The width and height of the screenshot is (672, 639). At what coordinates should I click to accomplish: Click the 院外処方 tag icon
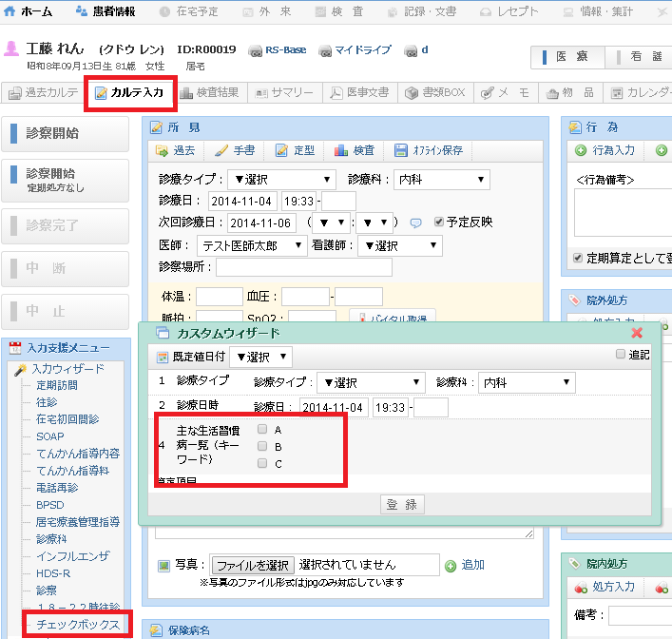pos(574,300)
